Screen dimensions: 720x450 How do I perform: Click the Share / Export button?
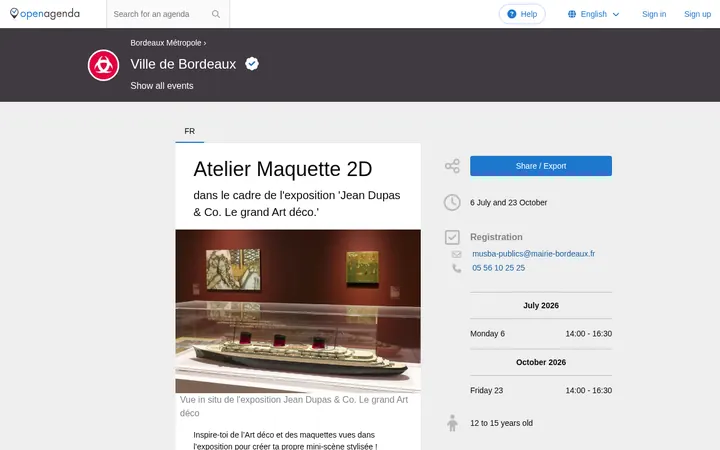click(x=541, y=166)
